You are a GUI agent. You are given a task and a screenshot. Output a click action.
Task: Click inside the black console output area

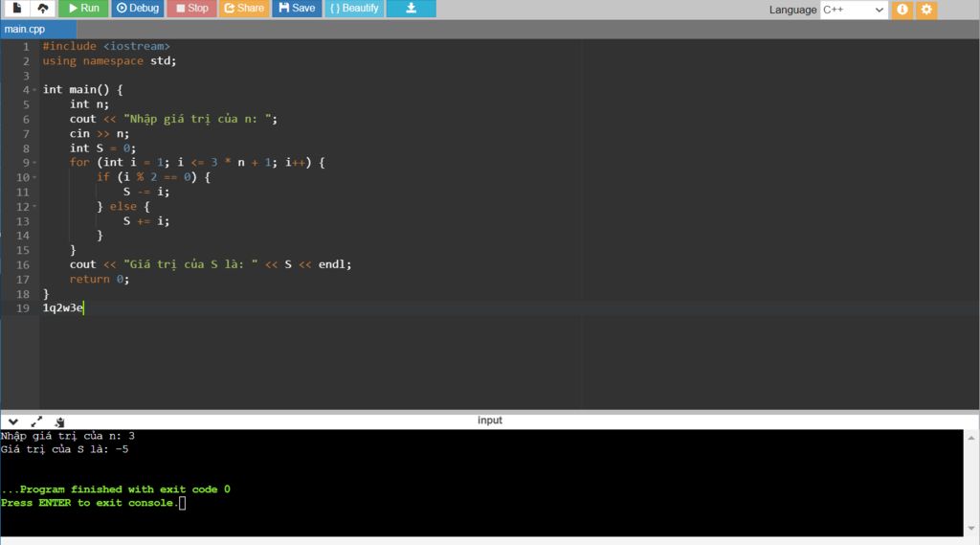coord(479,479)
